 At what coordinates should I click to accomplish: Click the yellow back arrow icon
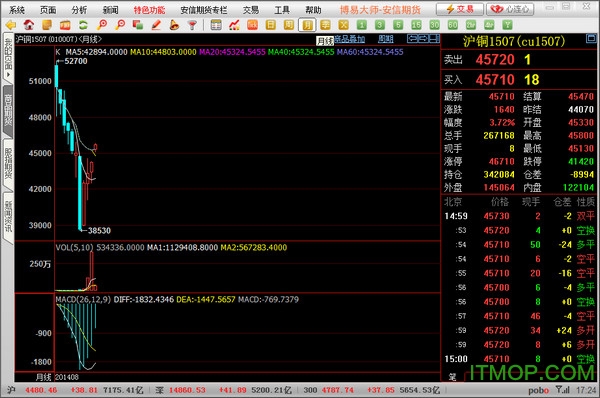10,25
